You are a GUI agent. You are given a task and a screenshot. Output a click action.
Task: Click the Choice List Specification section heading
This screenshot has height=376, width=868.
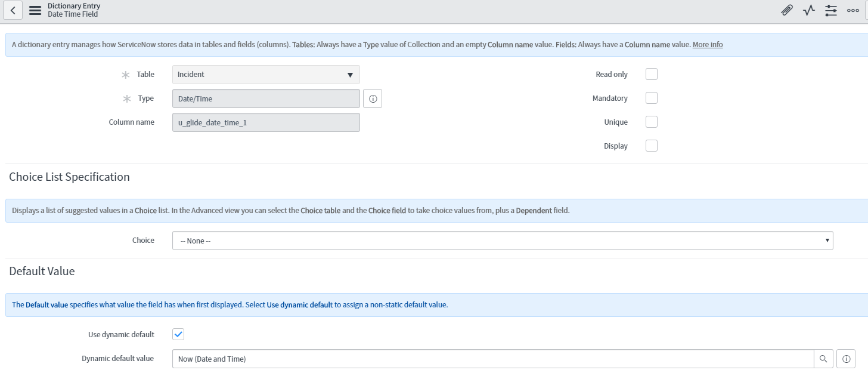coord(69,177)
